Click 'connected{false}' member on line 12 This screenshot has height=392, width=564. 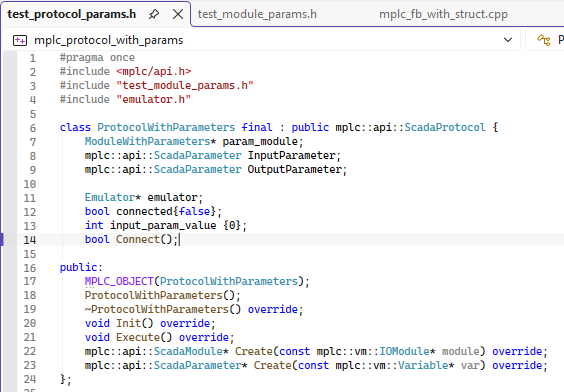[166, 211]
